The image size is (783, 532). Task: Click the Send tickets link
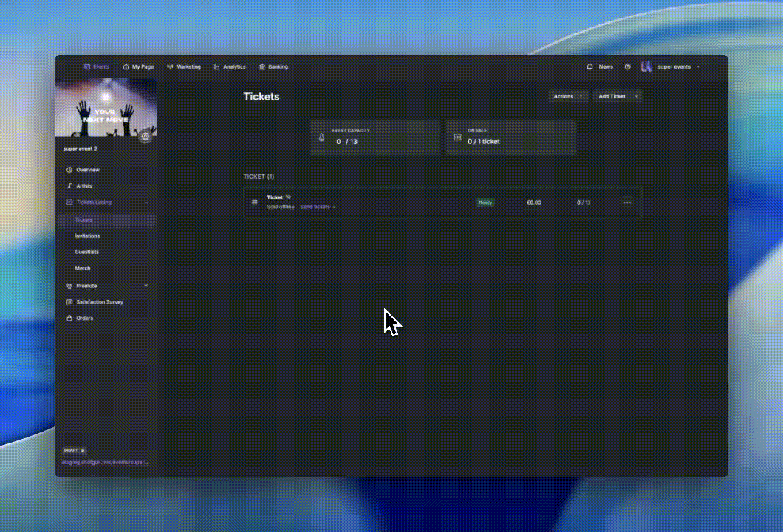[x=318, y=207]
